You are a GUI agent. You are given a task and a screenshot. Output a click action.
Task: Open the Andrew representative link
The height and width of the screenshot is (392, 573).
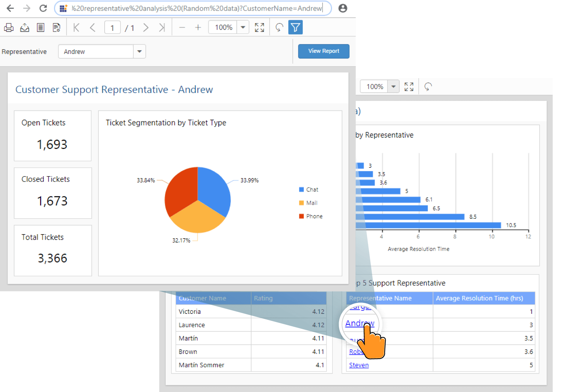pyautogui.click(x=359, y=323)
